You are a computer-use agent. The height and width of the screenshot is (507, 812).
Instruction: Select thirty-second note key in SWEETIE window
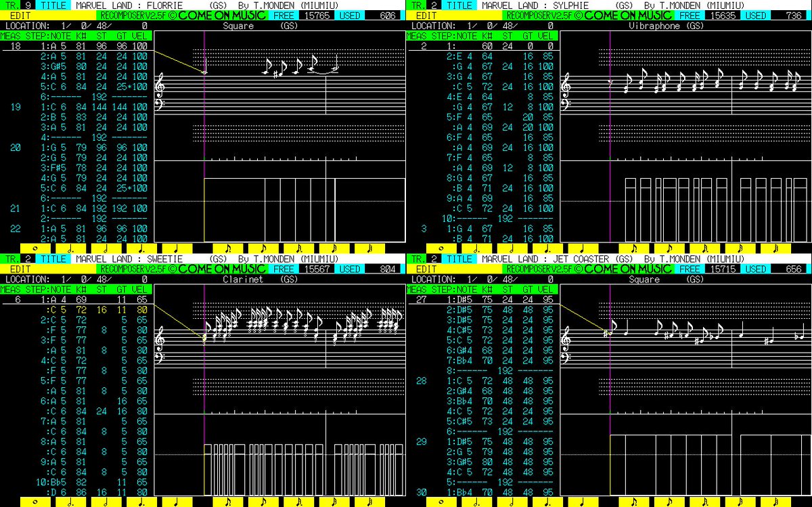click(369, 502)
